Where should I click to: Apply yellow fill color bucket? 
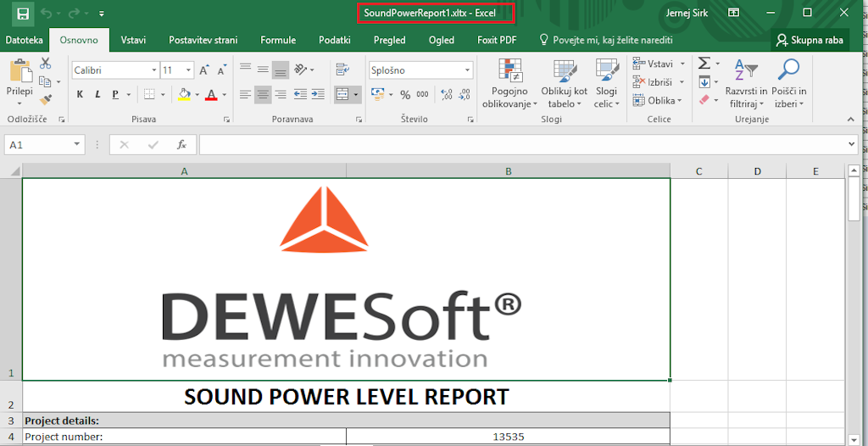(184, 95)
